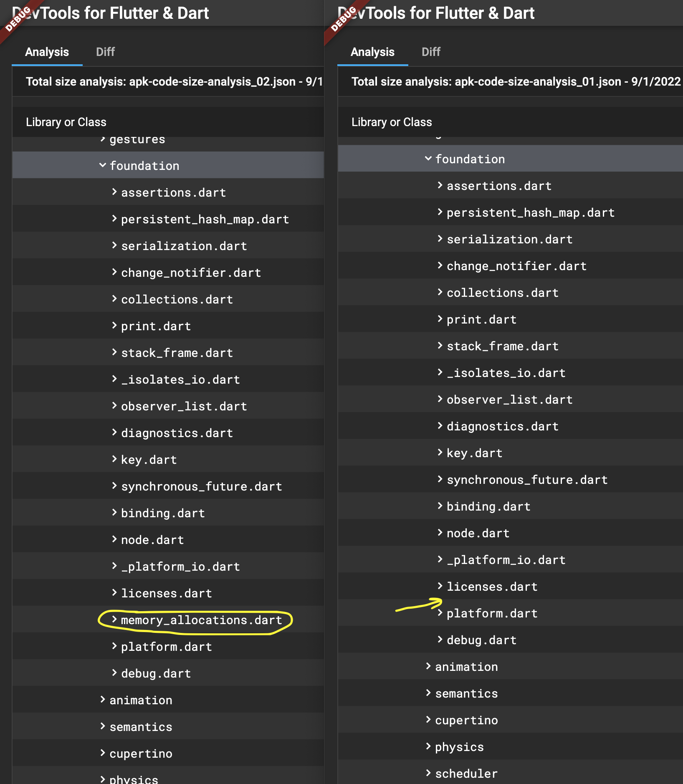Expand physics folder in right window
Screen dimensions: 683x784
pyautogui.click(x=428, y=746)
